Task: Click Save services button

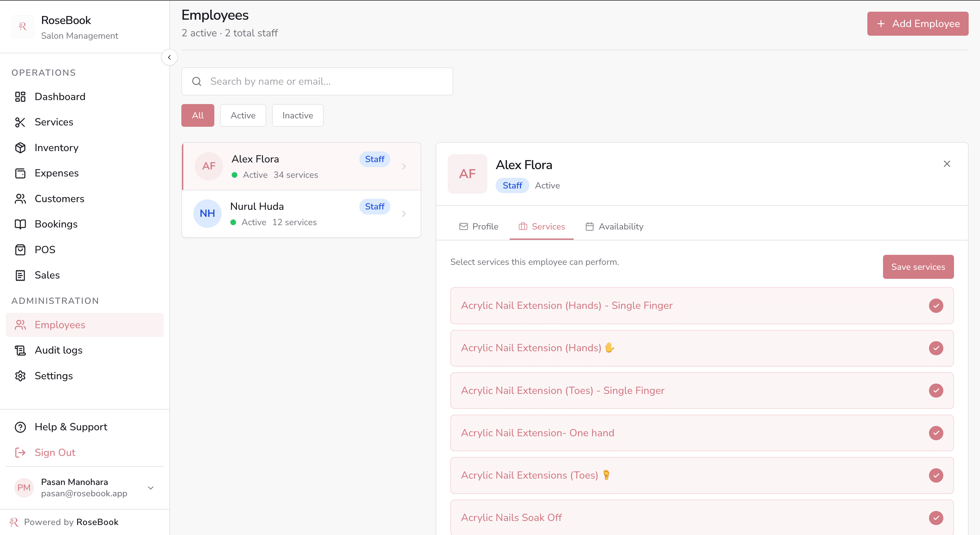Action: tap(918, 267)
